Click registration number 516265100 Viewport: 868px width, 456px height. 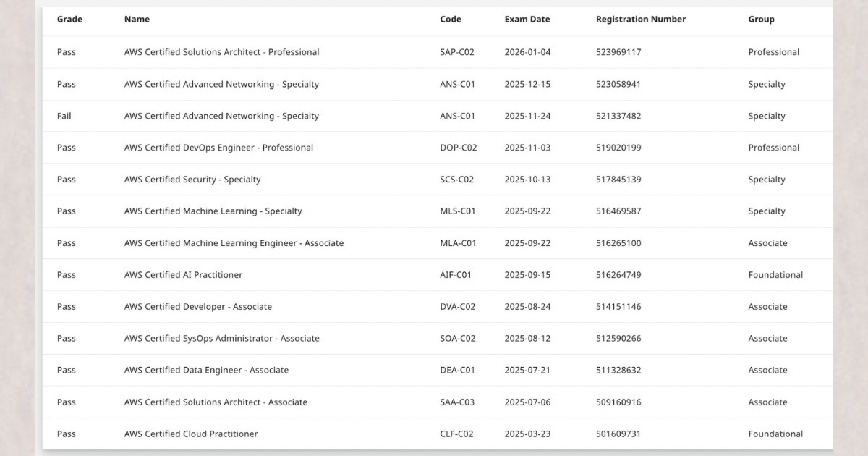(618, 243)
